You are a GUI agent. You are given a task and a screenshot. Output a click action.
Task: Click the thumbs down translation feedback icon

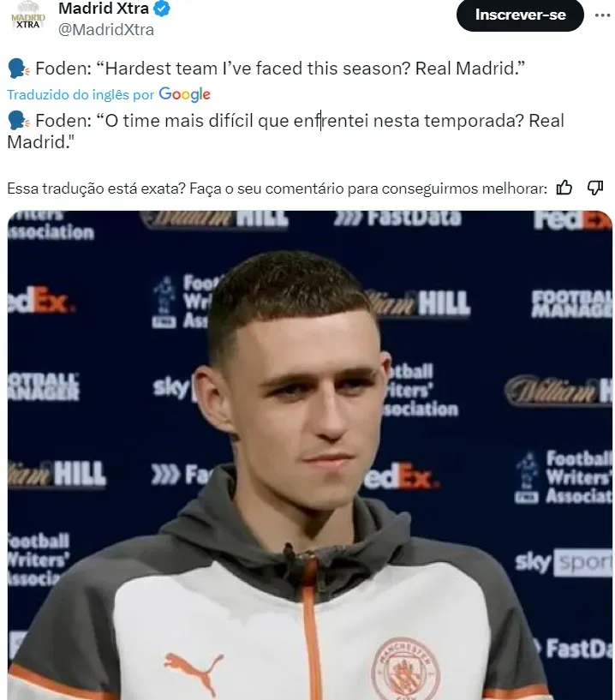click(x=595, y=188)
